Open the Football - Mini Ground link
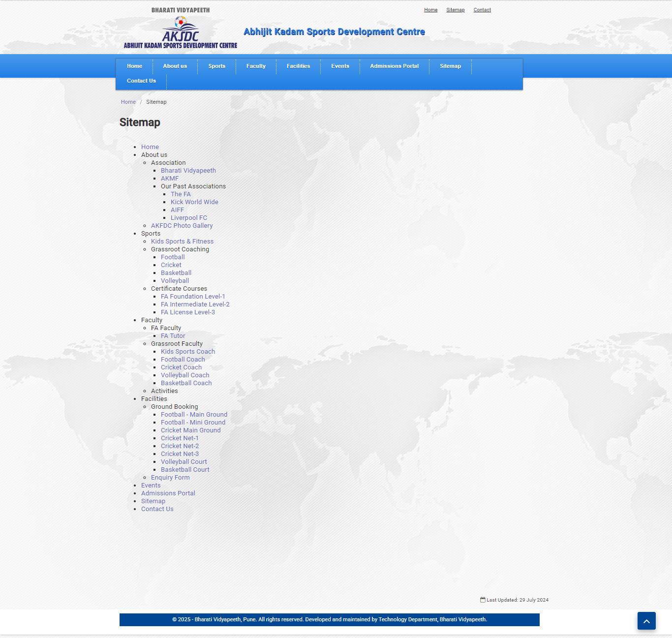The height and width of the screenshot is (638, 672). click(193, 423)
